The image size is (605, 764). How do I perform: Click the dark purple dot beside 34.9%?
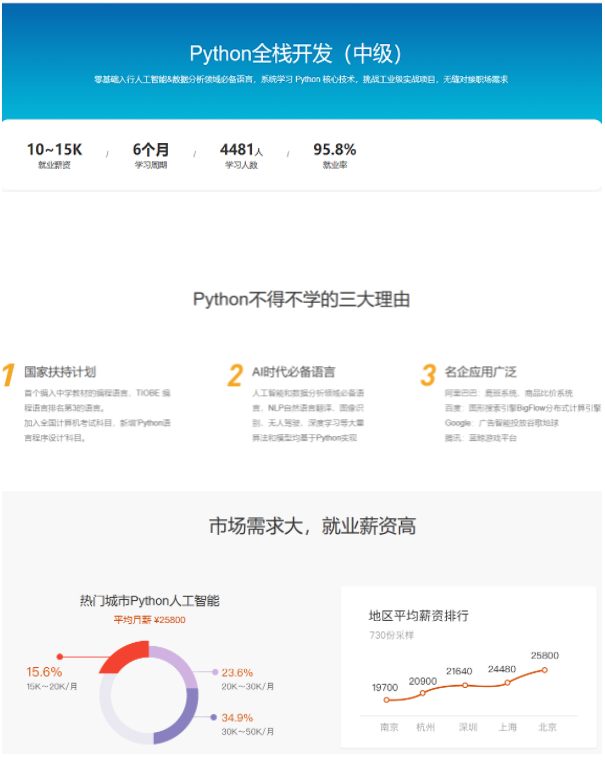214,717
